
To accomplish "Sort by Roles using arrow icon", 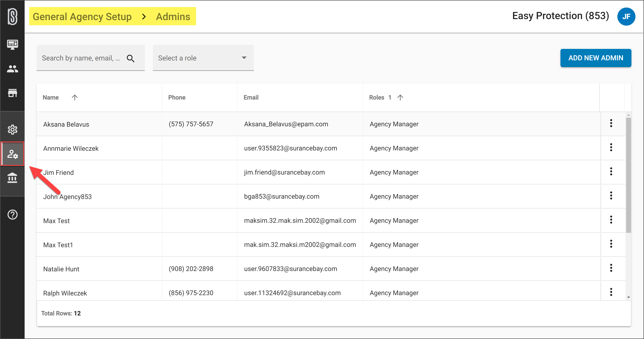I will pyautogui.click(x=400, y=97).
